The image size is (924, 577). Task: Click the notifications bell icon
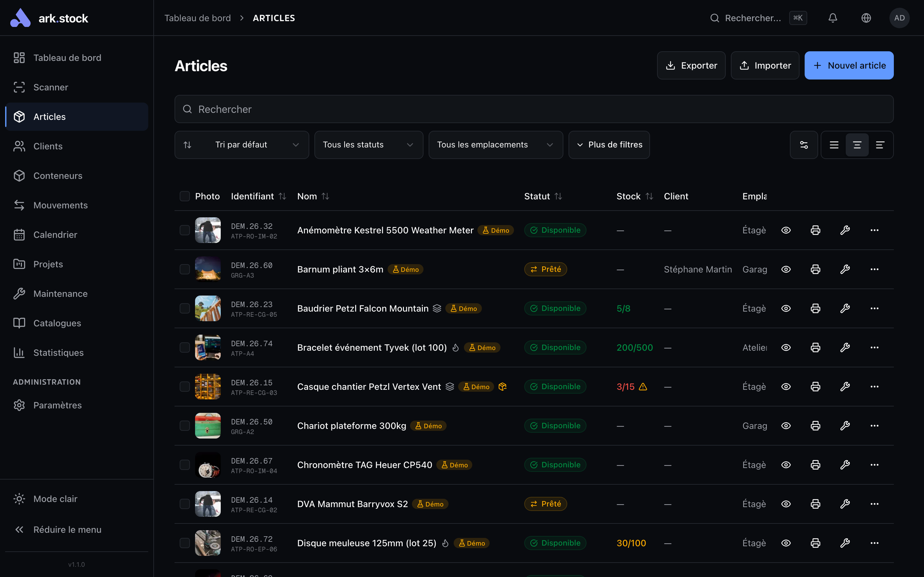tap(833, 18)
